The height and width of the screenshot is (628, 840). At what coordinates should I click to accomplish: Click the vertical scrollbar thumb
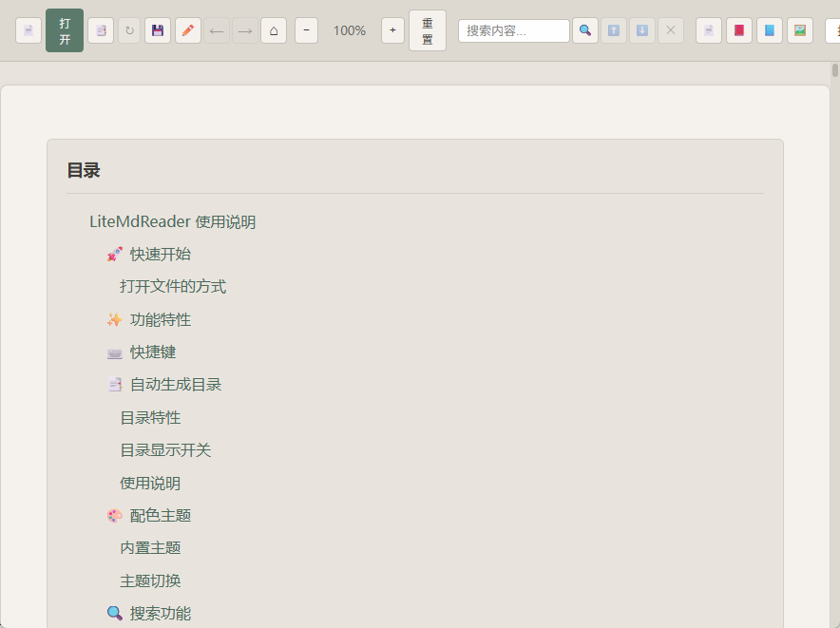pyautogui.click(x=834, y=70)
